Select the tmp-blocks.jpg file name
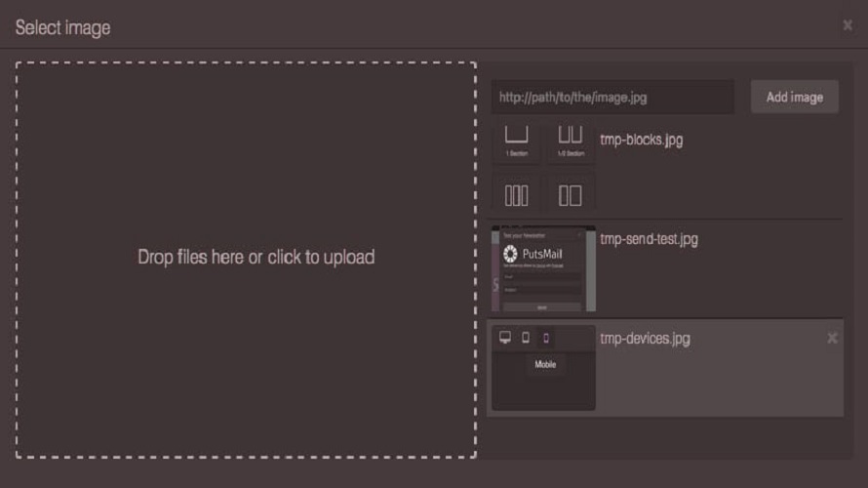Viewport: 868px width, 488px height. click(641, 140)
